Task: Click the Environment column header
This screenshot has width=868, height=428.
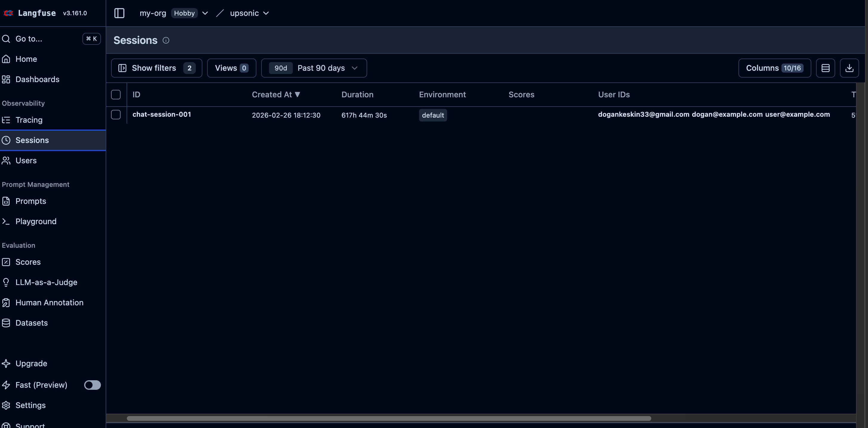Action: tap(442, 95)
